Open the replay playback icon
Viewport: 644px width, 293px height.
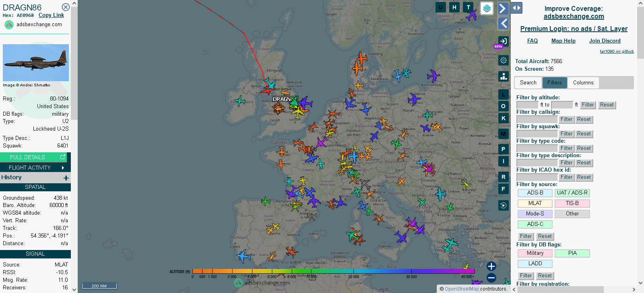(x=504, y=205)
